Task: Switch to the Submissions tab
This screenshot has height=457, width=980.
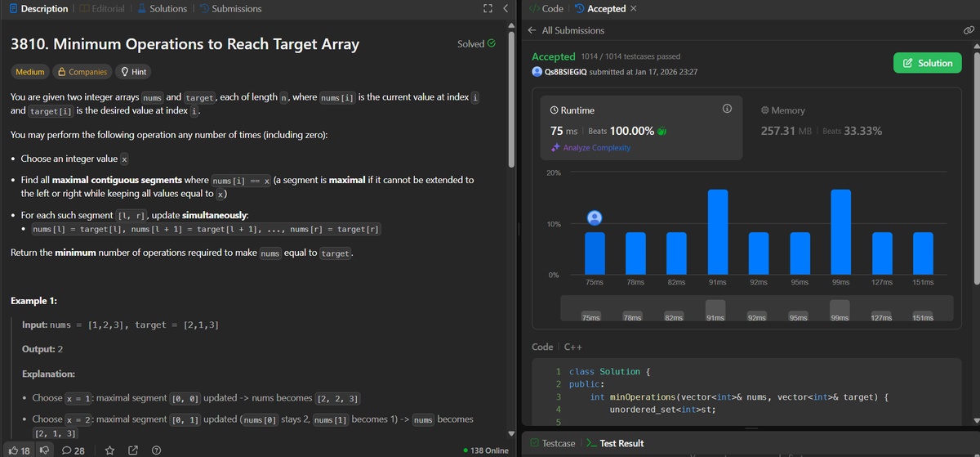Action: [x=230, y=8]
